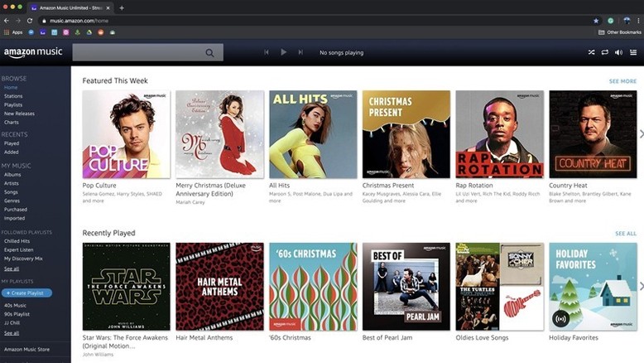This screenshot has height=363, width=644.
Task: Open Charts in the sidebar
Action: 11,122
